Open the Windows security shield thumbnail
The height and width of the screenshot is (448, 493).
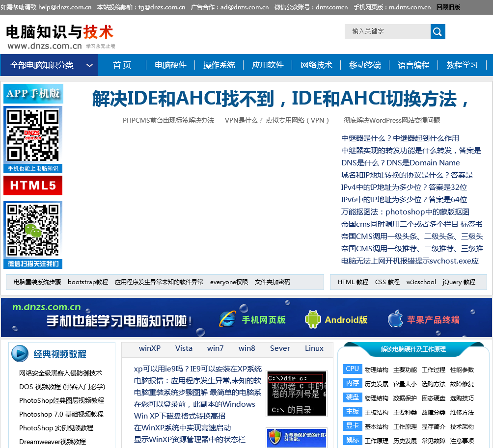click(x=297, y=437)
